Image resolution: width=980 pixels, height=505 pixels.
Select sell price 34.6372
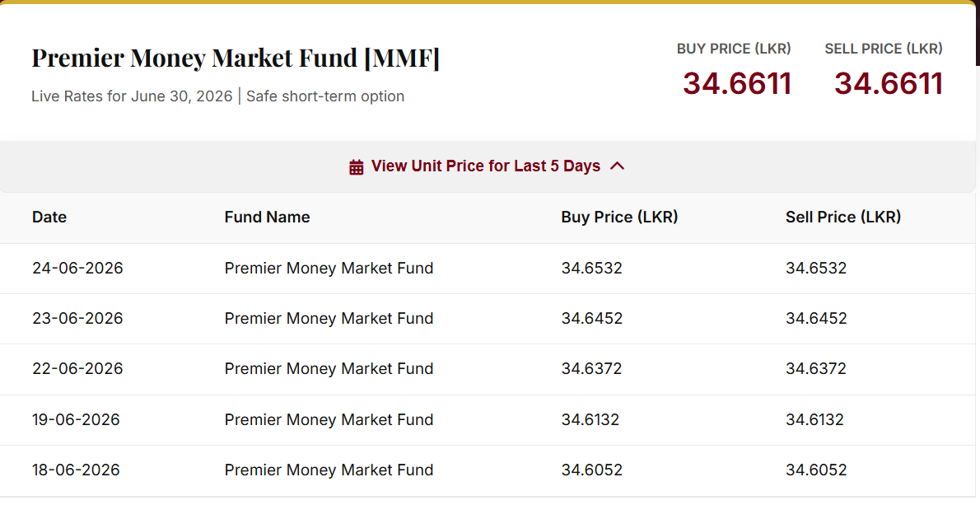[815, 369]
